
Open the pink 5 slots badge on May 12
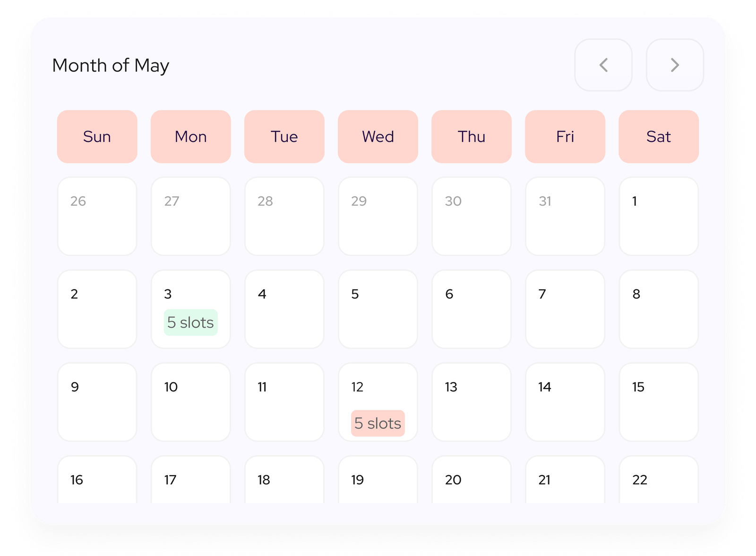click(378, 423)
